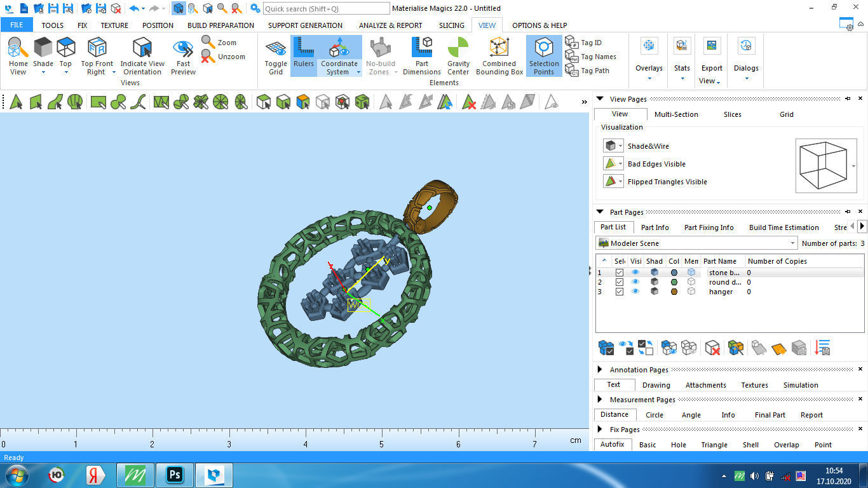Select the Mark Plane tool

click(36, 102)
